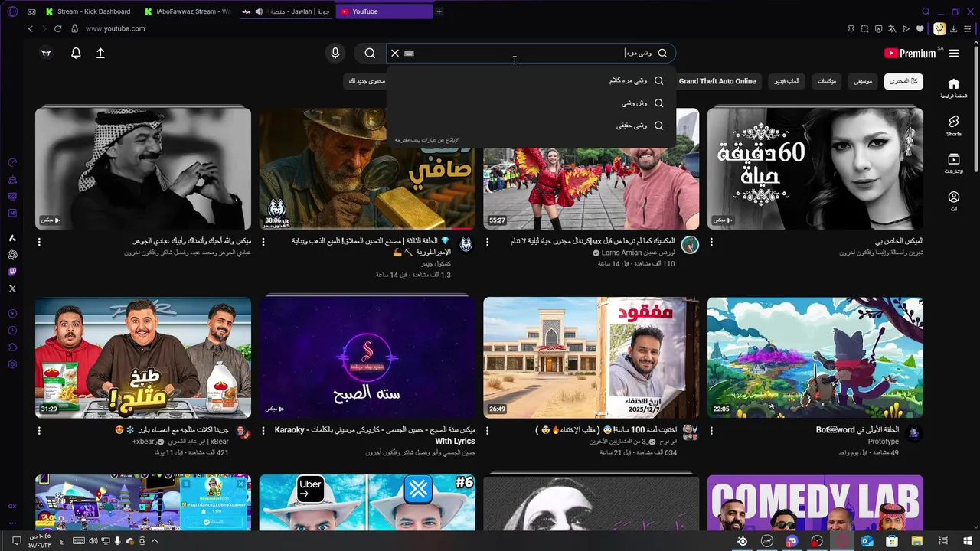Viewport: 980px width, 551px height.
Task: Click the YouTube Premium logo
Action: click(910, 53)
